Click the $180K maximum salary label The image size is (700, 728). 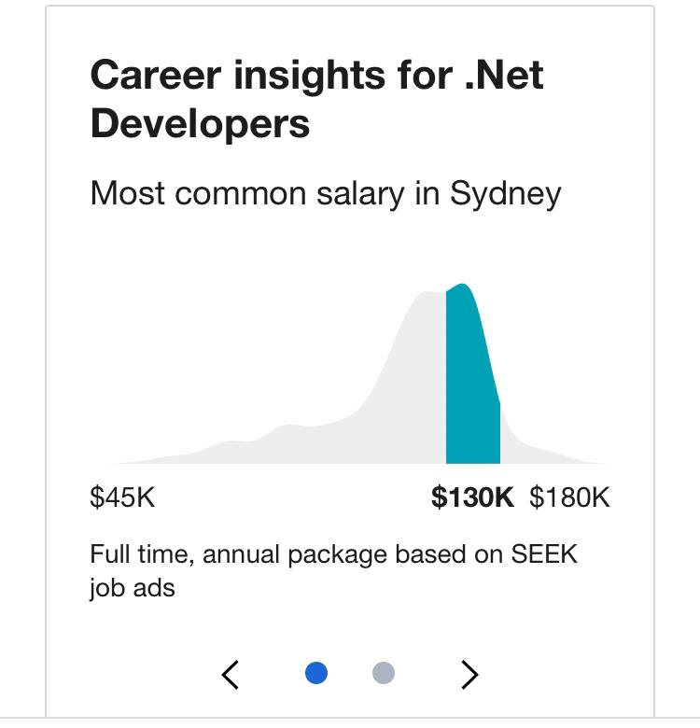click(569, 497)
